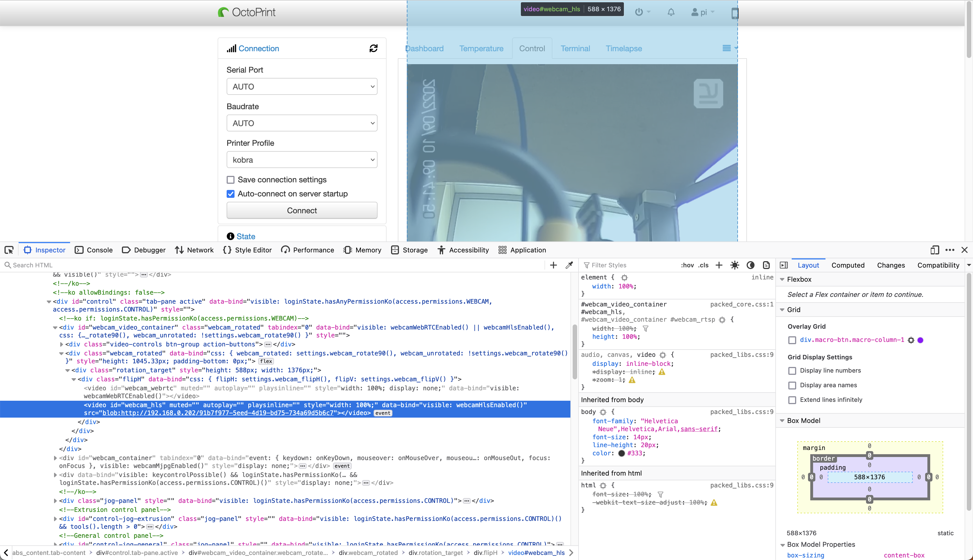
Task: Open the Printer Profile dropdown
Action: pyautogui.click(x=302, y=159)
